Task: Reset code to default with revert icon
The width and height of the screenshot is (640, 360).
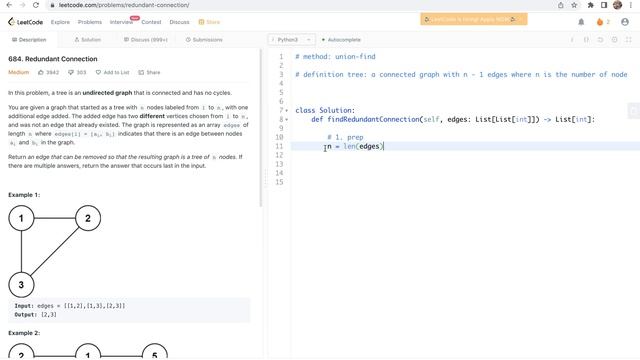Action: pos(600,40)
